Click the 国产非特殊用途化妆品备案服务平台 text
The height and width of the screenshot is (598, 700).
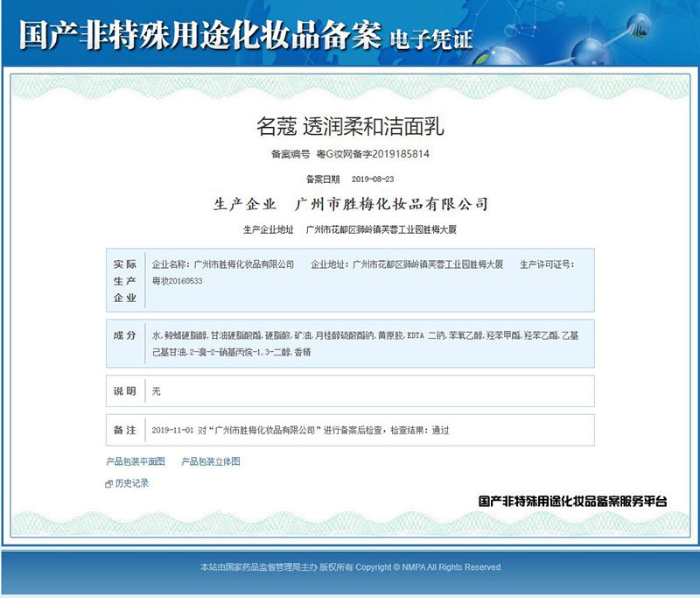coord(573,501)
